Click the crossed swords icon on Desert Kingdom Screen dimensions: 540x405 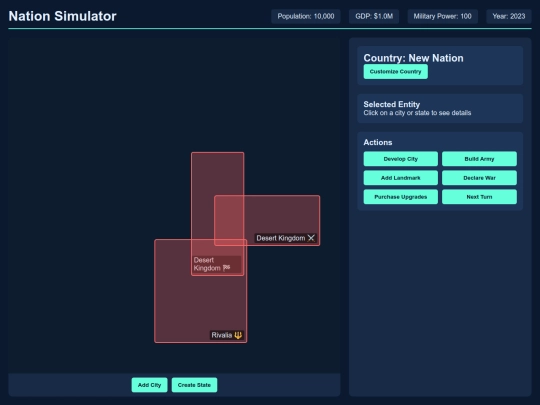click(x=311, y=238)
